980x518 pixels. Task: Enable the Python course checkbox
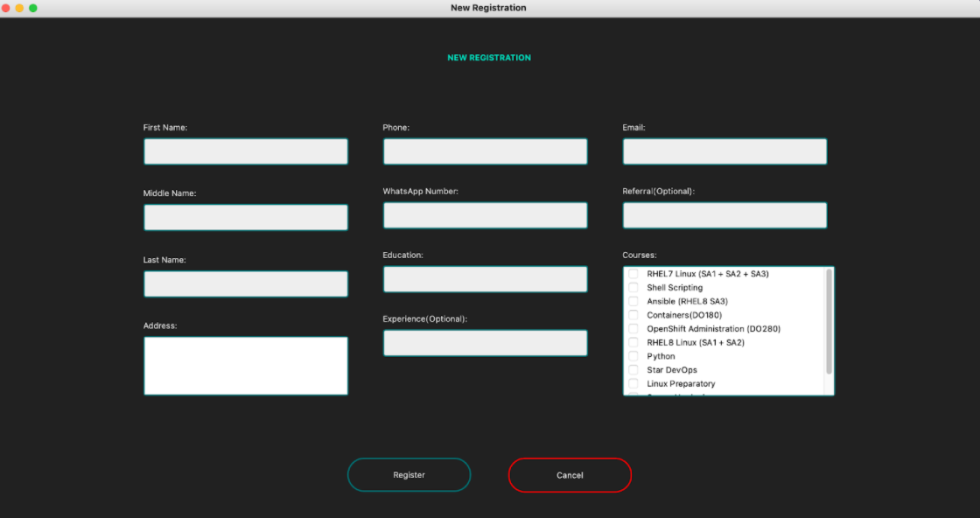tap(633, 356)
